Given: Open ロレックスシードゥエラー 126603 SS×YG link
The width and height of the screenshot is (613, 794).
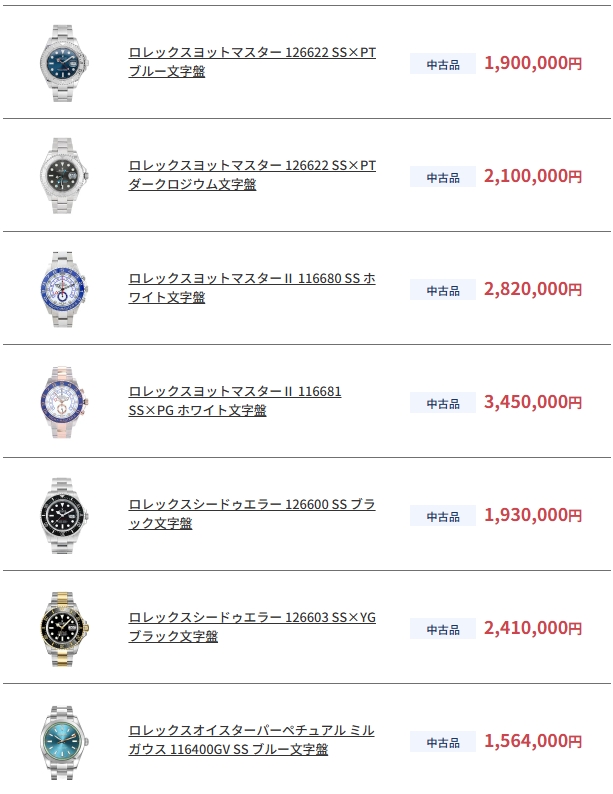Looking at the screenshot, I should pos(252,627).
